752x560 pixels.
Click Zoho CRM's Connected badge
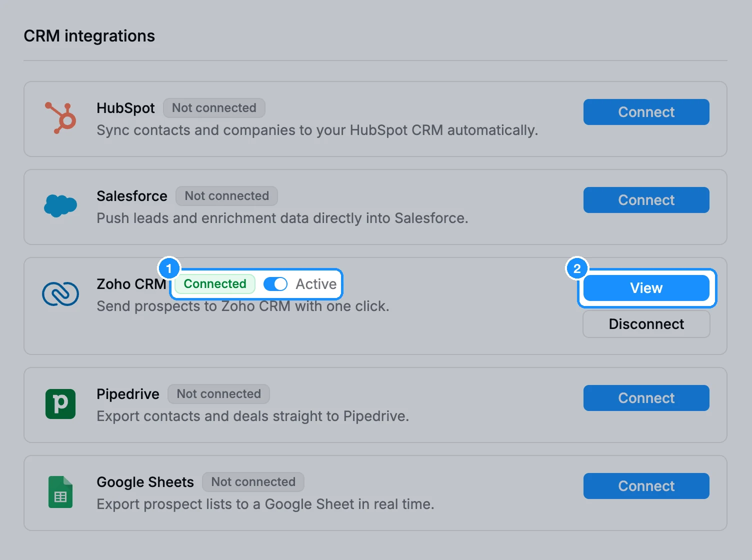[x=215, y=284]
